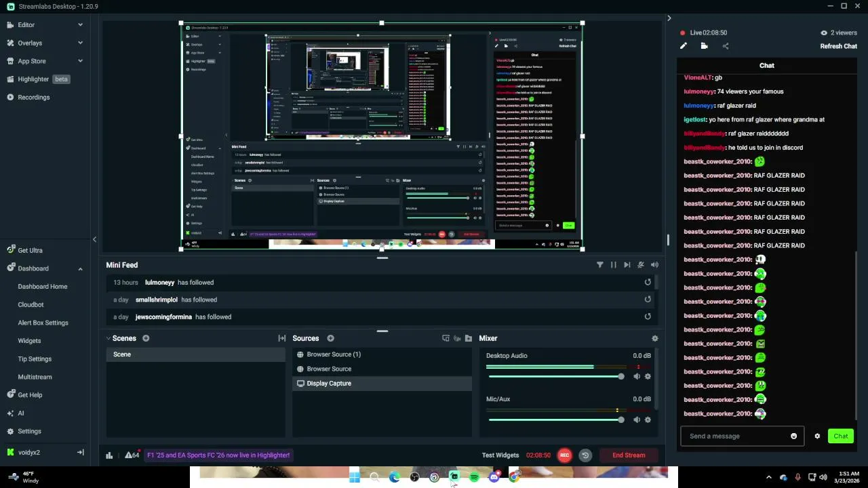This screenshot has height=488, width=868.
Task: Replay lulmoneyy follow alert
Action: point(648,283)
